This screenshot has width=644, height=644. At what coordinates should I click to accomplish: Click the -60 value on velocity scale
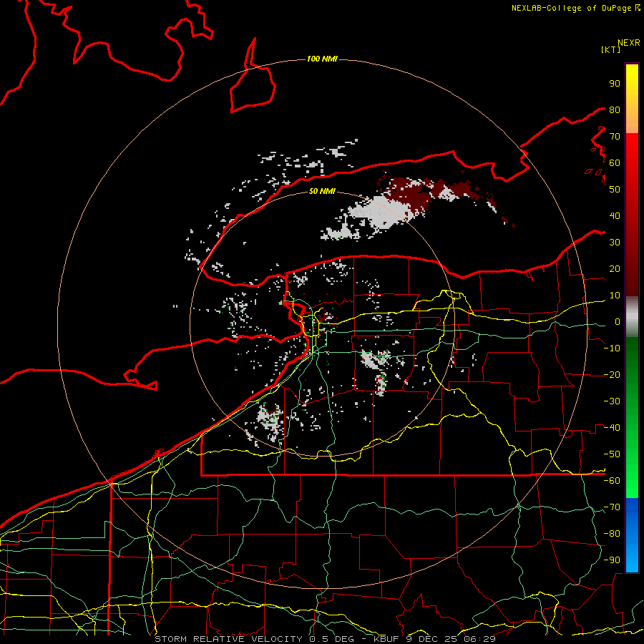[x=612, y=481]
